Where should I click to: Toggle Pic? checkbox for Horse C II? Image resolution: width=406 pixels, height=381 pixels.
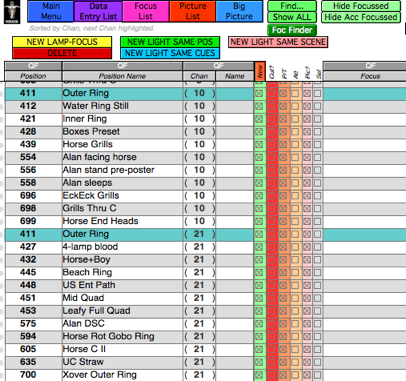307,349
